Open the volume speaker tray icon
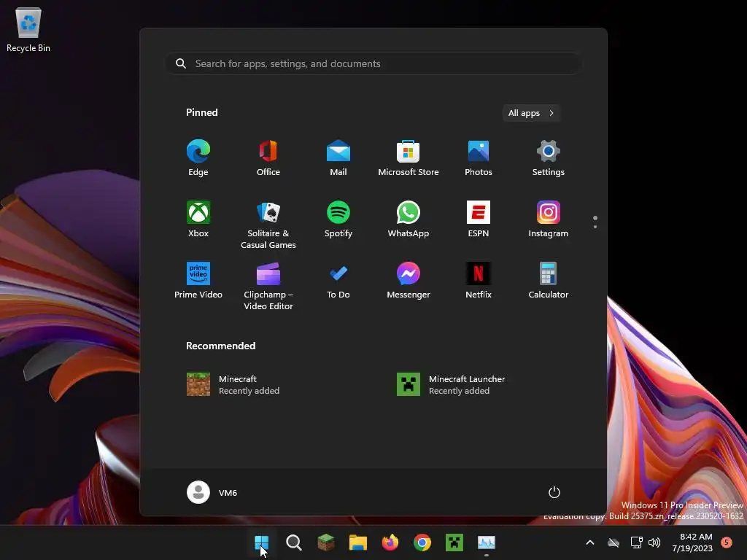The image size is (747, 560). tap(654, 542)
